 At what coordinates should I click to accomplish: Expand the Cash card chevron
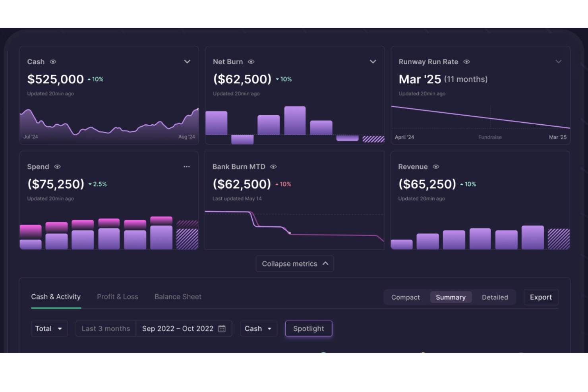coord(187,62)
